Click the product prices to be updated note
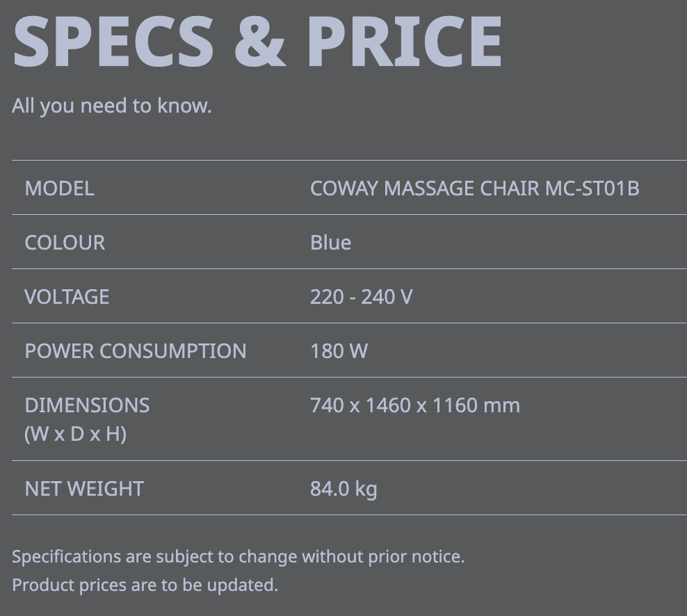Viewport: 687px width, 616px height. pyautogui.click(x=145, y=585)
